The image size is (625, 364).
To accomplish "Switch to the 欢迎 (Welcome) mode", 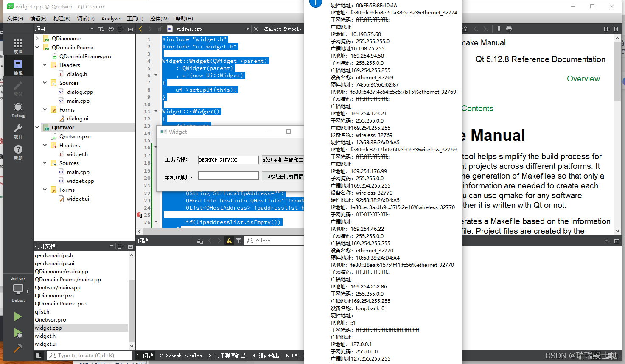I will [18, 44].
